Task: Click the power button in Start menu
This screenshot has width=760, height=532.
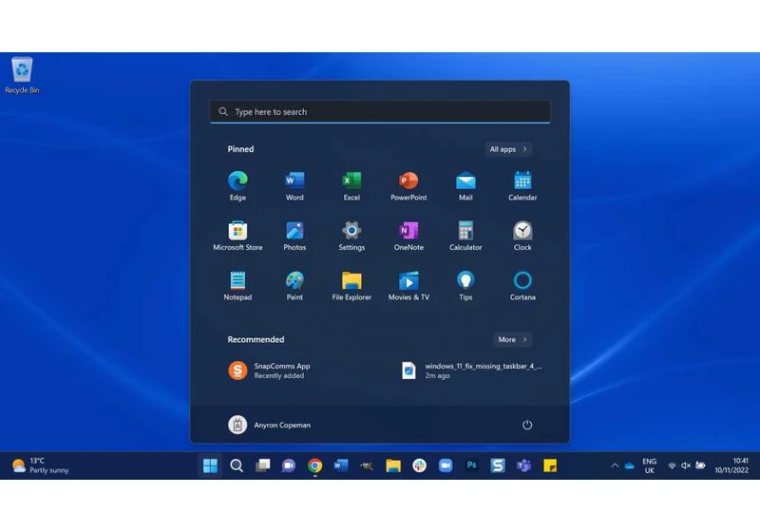Action: (527, 425)
